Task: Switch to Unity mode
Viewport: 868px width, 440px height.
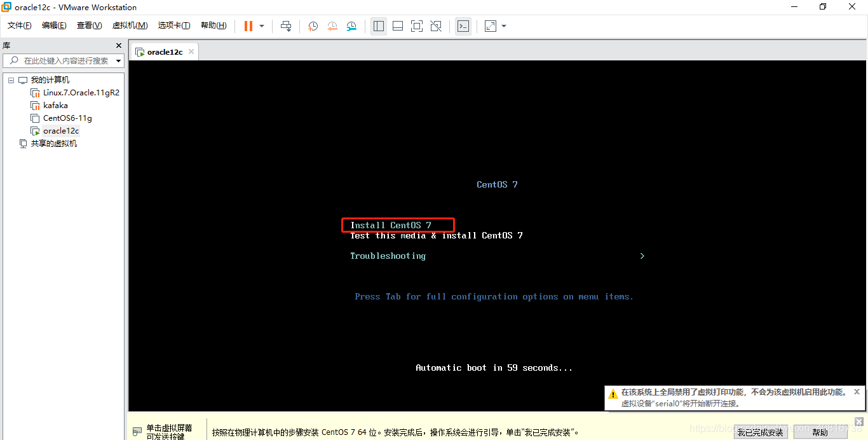Action: [x=436, y=26]
